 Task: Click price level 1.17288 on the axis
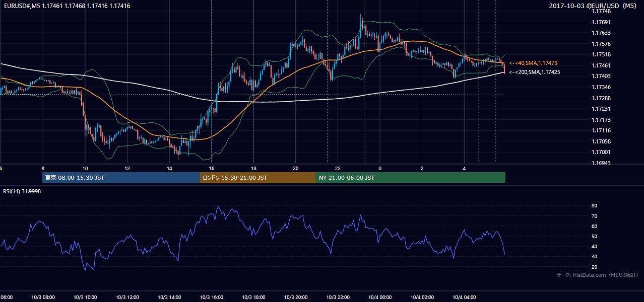click(601, 98)
